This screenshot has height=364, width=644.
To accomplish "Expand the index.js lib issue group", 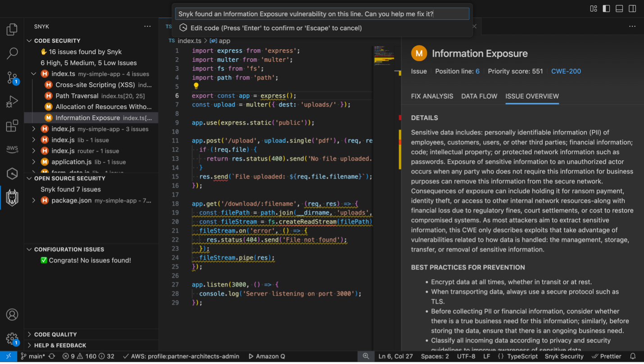I will point(33,140).
